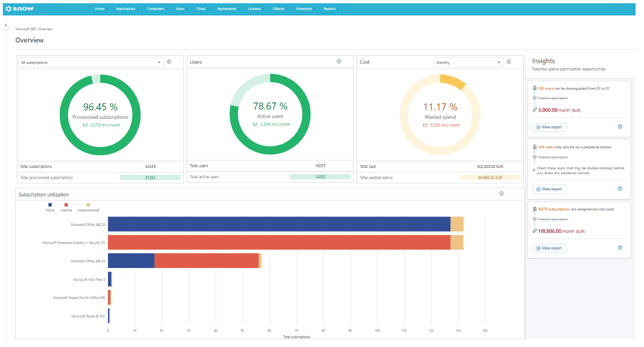View report for perpetual license users
The image size is (644, 347).
(549, 189)
